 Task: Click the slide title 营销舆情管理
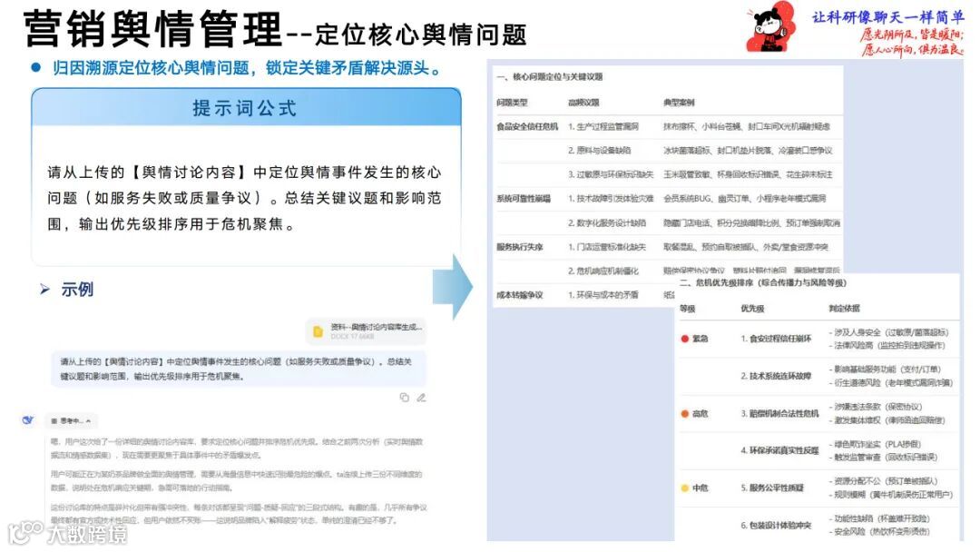pos(153,28)
